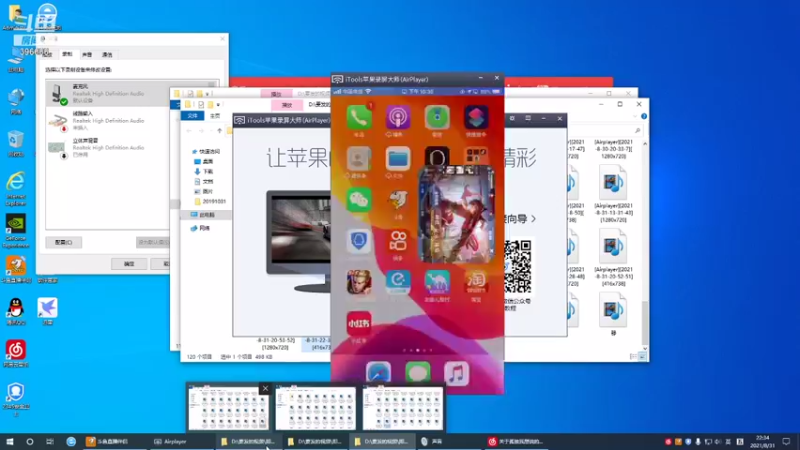Image resolution: width=800 pixels, height=450 pixels.
Task: Switch to the Sounds tab in Sound dialog
Action: pos(87,55)
